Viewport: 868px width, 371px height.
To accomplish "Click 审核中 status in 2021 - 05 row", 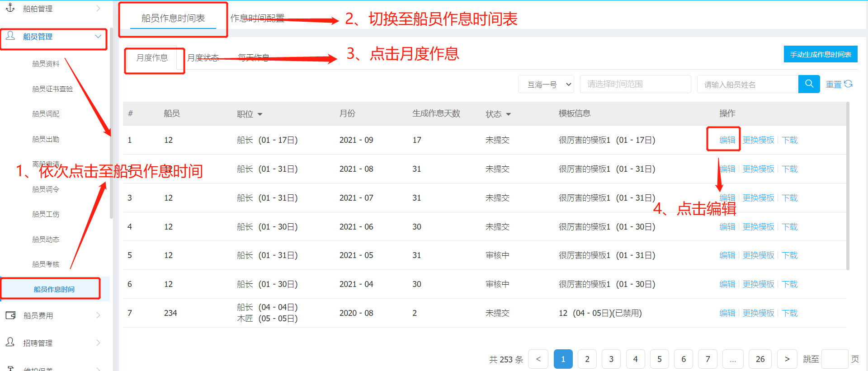I will [x=497, y=255].
